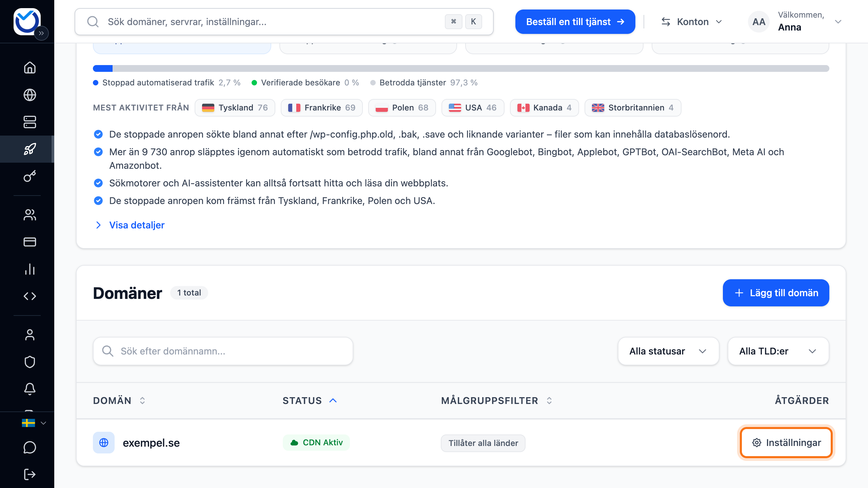Viewport: 868px width, 488px height.
Task: Open the bar chart statistics icon
Action: tap(30, 269)
